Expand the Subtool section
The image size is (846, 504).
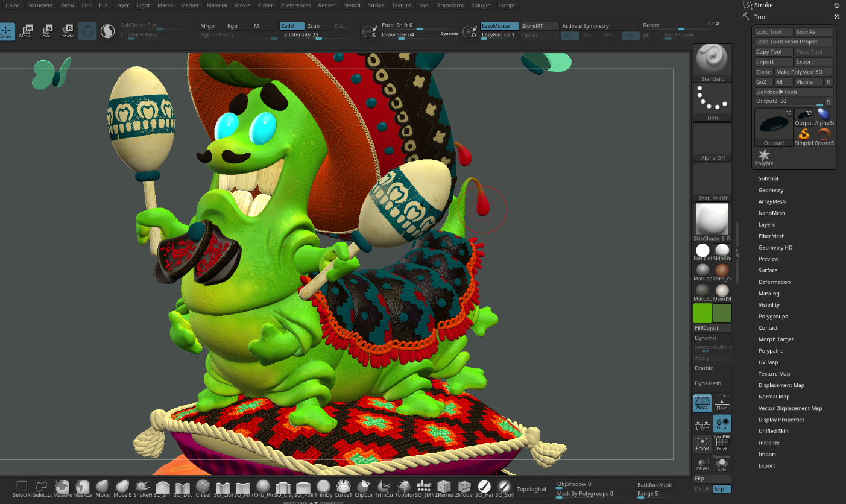click(768, 178)
